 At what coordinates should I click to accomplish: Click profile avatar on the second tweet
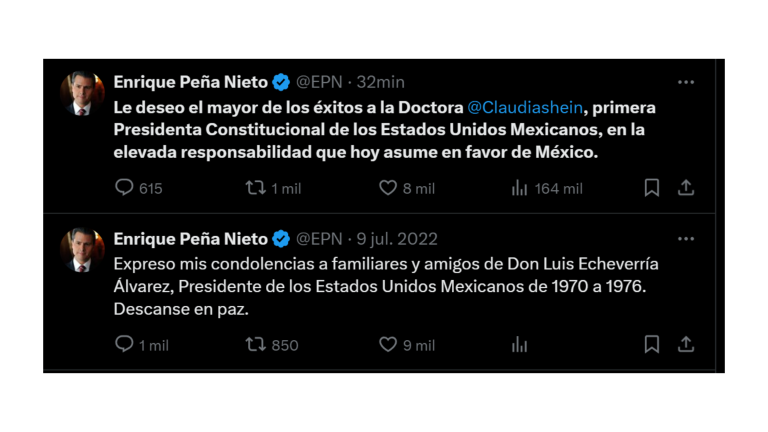82,250
